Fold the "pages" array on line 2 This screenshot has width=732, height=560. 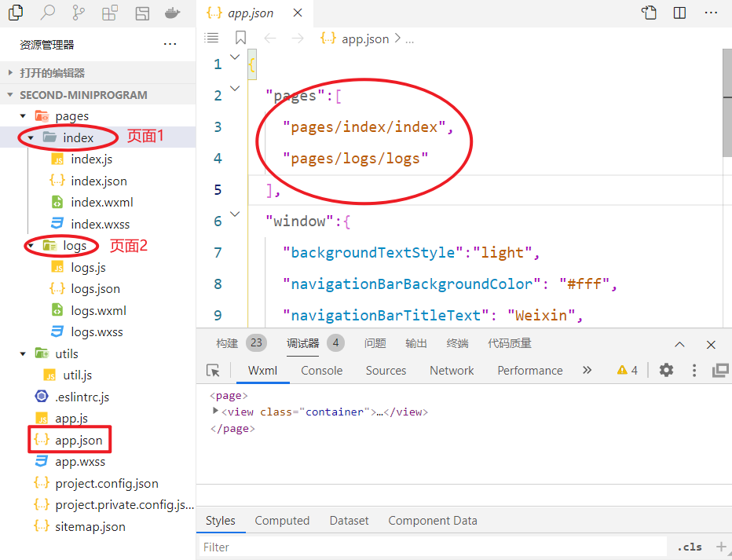pyautogui.click(x=235, y=89)
